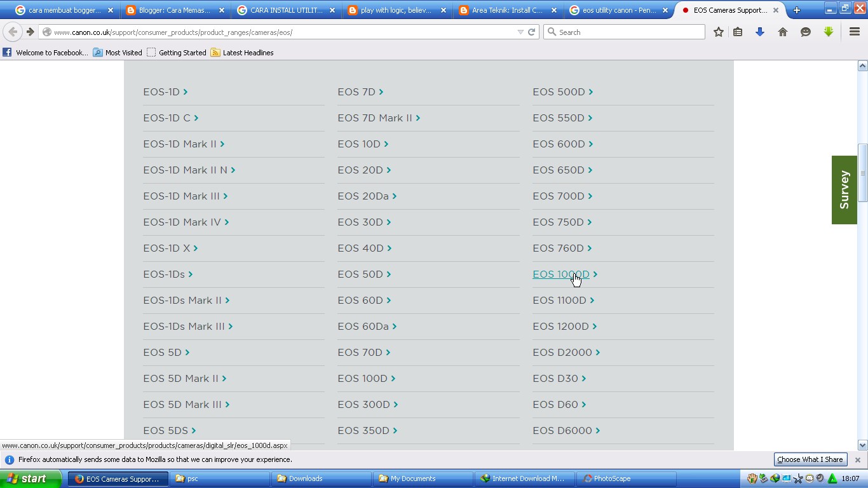The height and width of the screenshot is (488, 868).
Task: Open the EOS 20Da link
Action: tap(367, 196)
